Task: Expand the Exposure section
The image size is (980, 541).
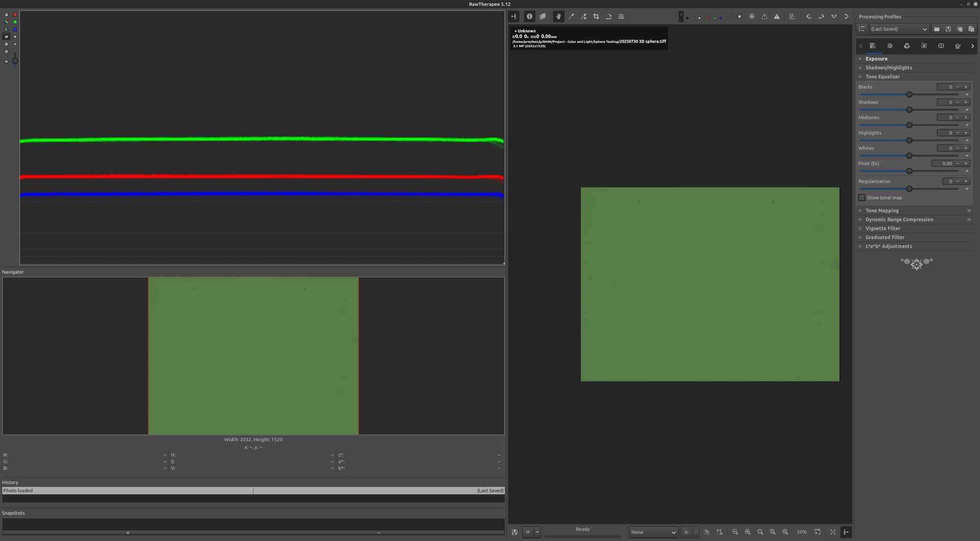Action: point(876,59)
